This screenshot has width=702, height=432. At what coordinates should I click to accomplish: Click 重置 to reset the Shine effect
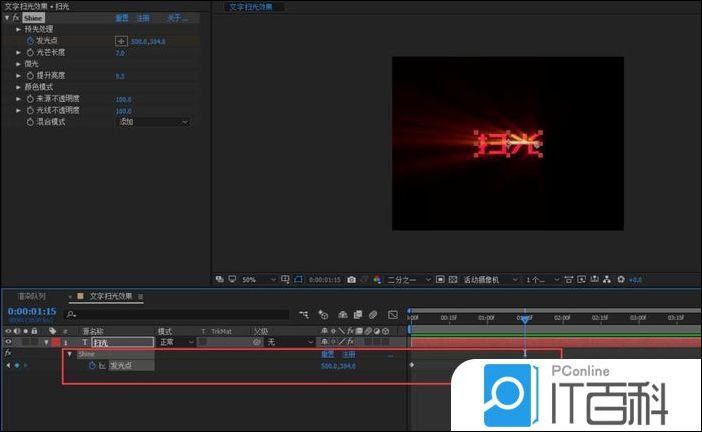(121, 18)
